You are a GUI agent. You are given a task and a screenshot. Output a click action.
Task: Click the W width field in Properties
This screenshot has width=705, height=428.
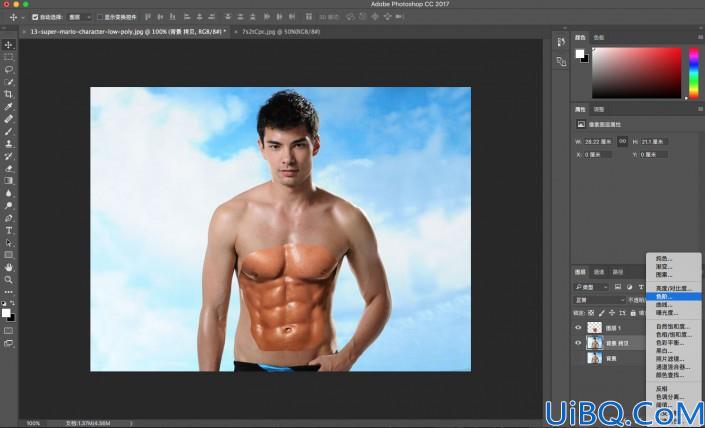point(598,142)
